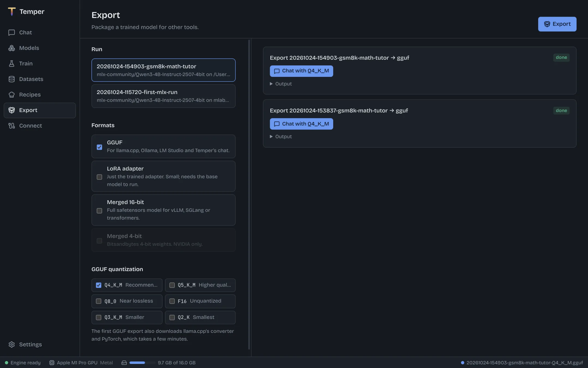Click the Train flask icon
The height and width of the screenshot is (368, 588).
pos(11,64)
